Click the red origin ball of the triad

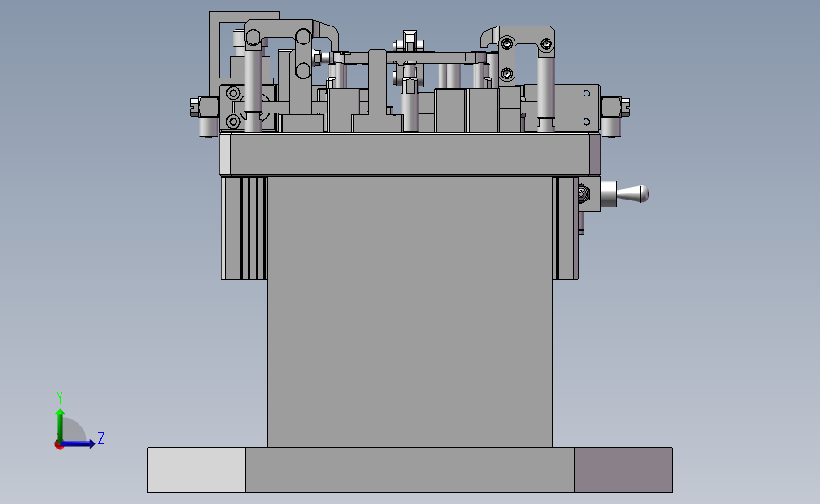pyautogui.click(x=59, y=445)
